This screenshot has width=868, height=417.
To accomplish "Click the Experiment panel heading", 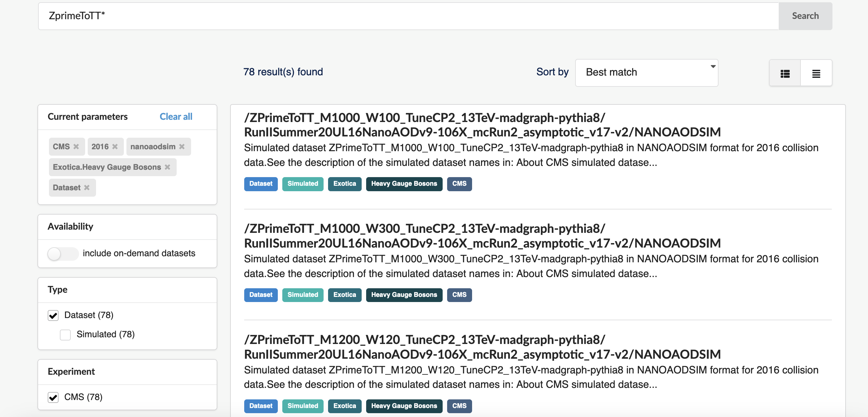I will [71, 372].
